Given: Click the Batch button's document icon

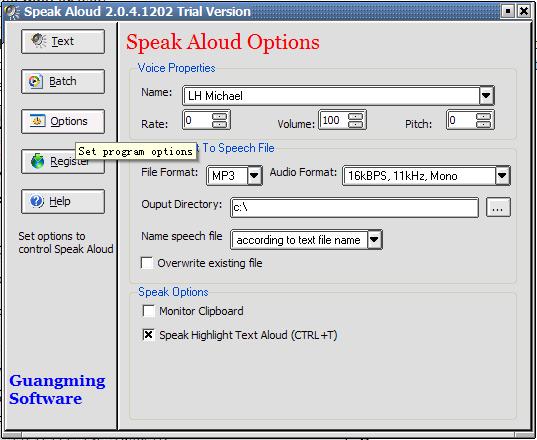Looking at the screenshot, I should pyautogui.click(x=35, y=81).
